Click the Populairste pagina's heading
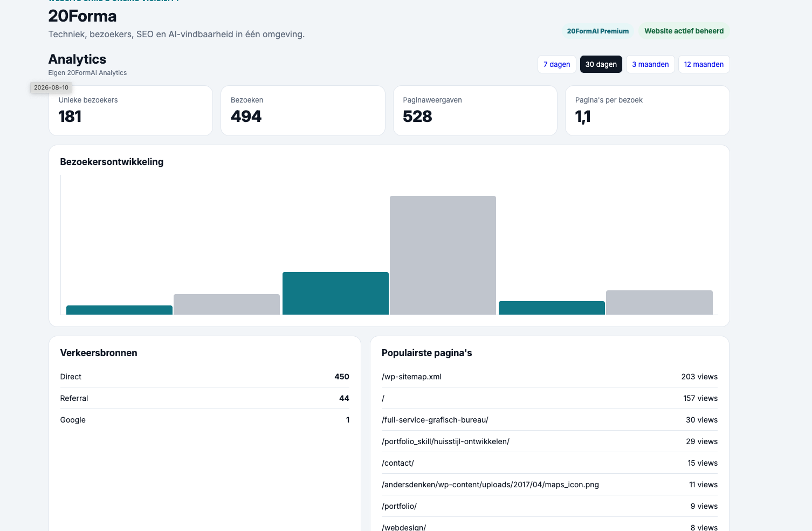The image size is (812, 531). pos(426,353)
